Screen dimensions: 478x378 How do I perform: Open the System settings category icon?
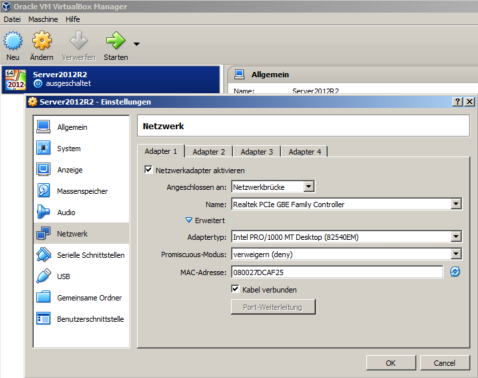(x=44, y=148)
